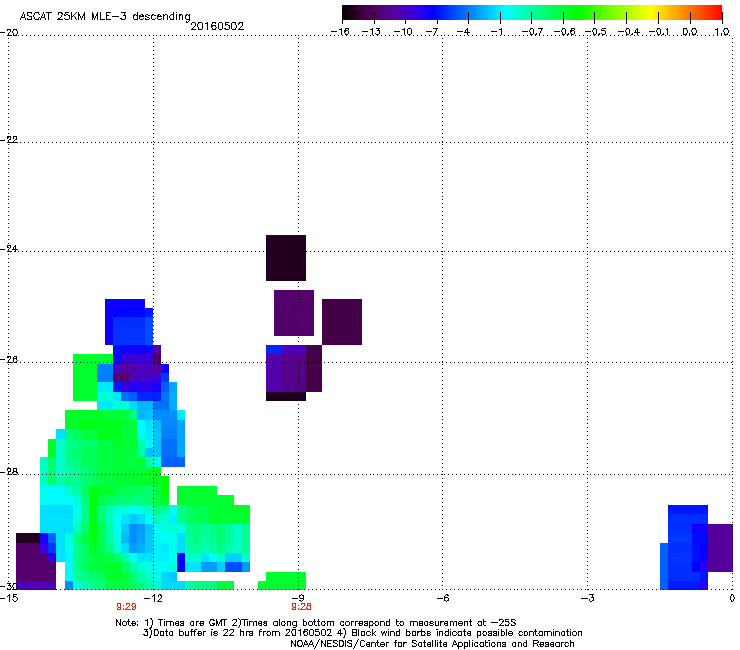Click the longitude axis label '-9'
740x650 pixels.
click(298, 598)
